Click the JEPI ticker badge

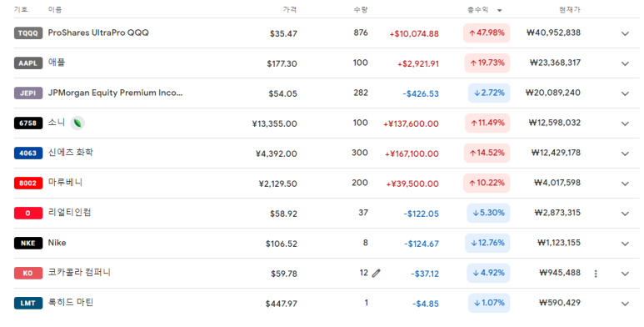pos(28,93)
